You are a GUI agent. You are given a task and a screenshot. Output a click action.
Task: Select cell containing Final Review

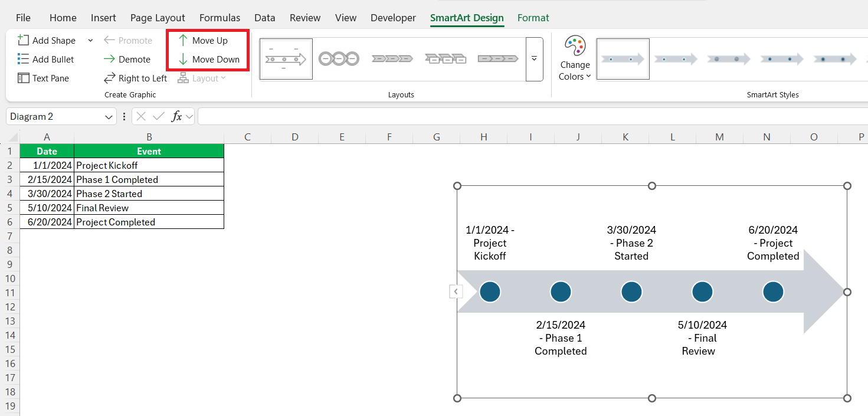149,208
